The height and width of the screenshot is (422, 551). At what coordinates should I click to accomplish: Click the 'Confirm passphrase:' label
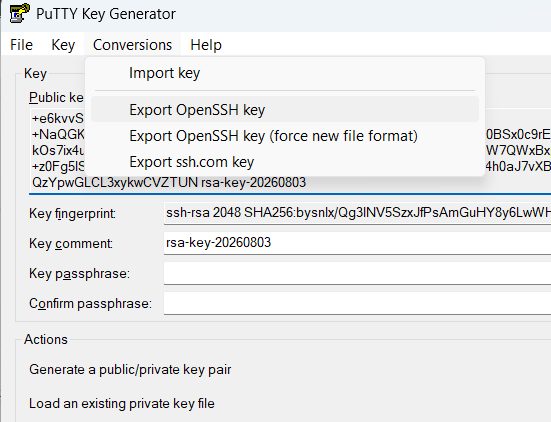(90, 304)
